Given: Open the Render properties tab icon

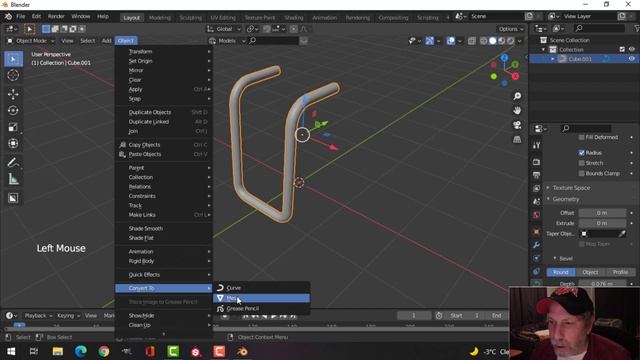Looking at the screenshot, I should pyautogui.click(x=536, y=162).
